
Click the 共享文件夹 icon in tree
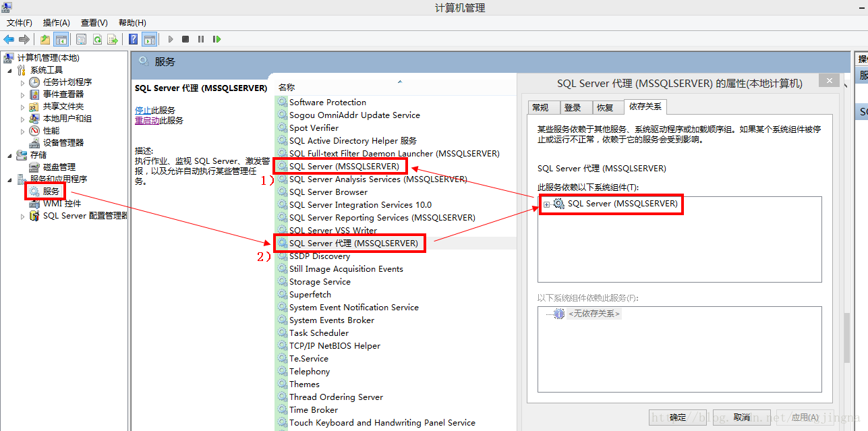pyautogui.click(x=35, y=107)
